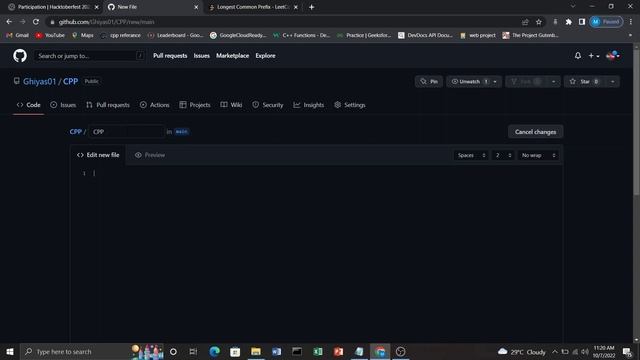640x360 pixels.
Task: Open the No wrap dropdown
Action: point(538,155)
